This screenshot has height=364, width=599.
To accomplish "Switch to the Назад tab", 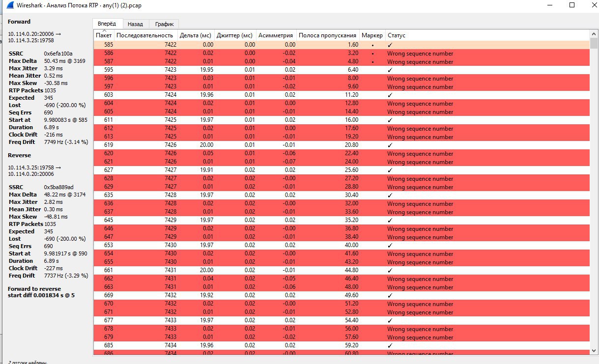I will (x=135, y=24).
